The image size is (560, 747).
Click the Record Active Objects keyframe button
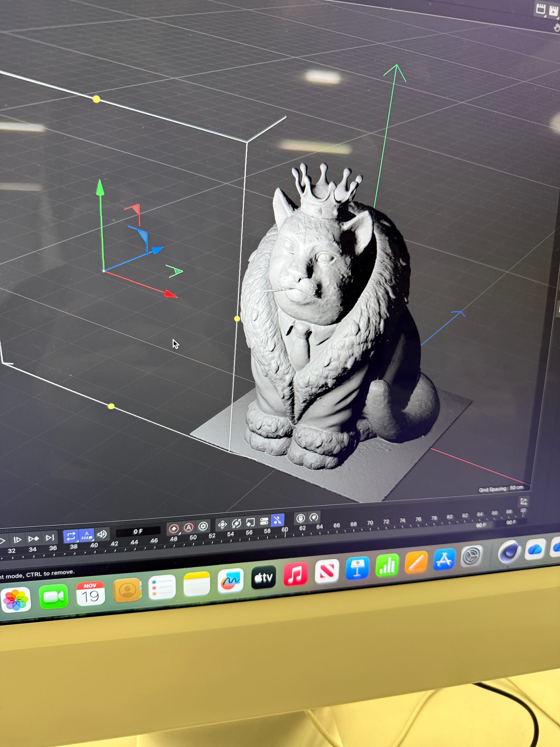[174, 529]
